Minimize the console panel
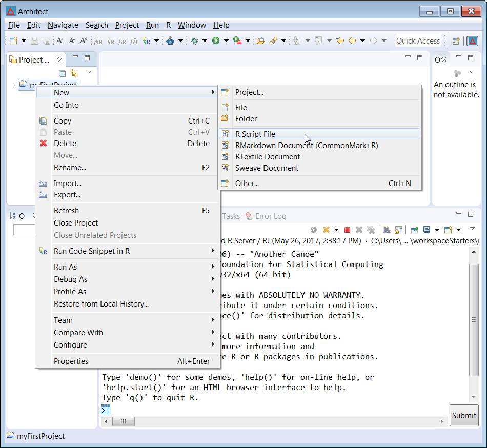This screenshot has width=487, height=448. [459, 213]
